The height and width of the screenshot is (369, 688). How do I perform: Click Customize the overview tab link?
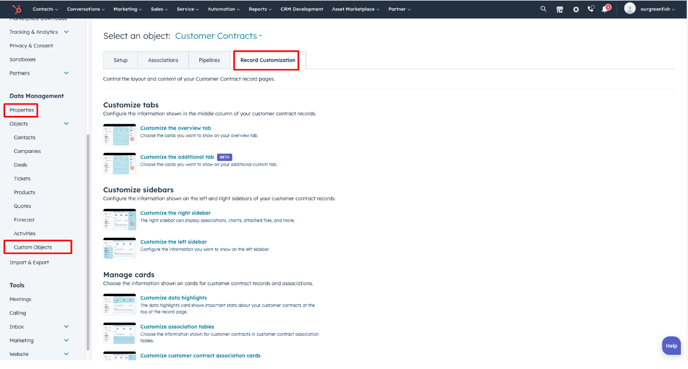click(x=176, y=128)
